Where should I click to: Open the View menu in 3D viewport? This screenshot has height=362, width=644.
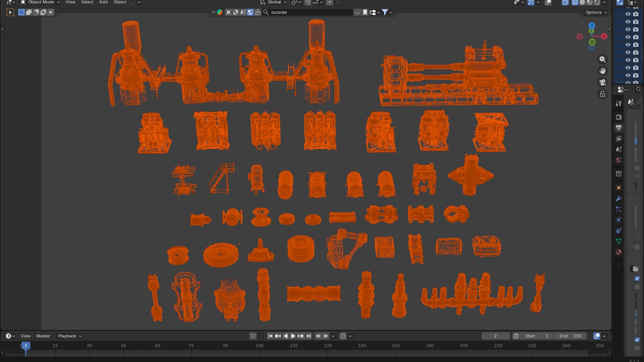pyautogui.click(x=70, y=2)
